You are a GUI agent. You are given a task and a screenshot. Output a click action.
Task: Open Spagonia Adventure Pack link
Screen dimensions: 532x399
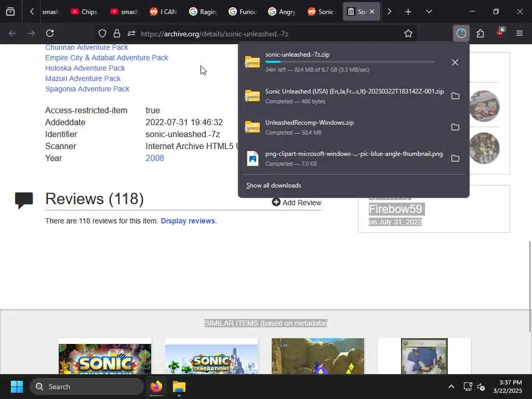click(87, 89)
